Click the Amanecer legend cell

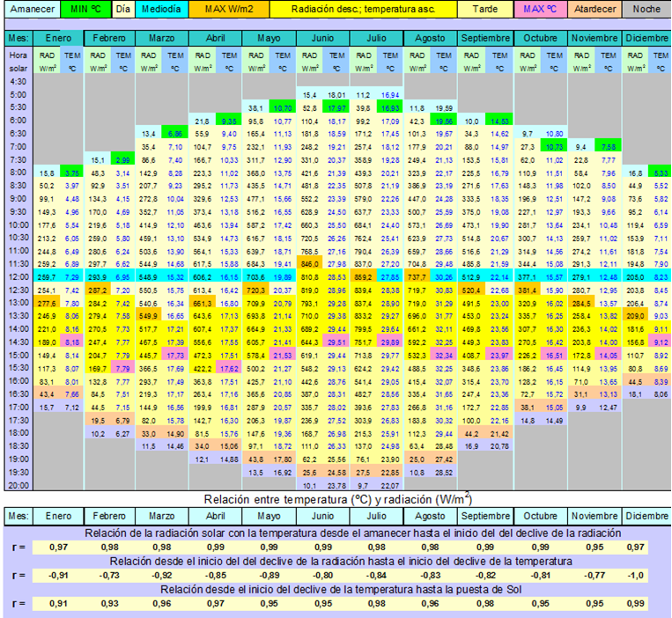point(28,11)
